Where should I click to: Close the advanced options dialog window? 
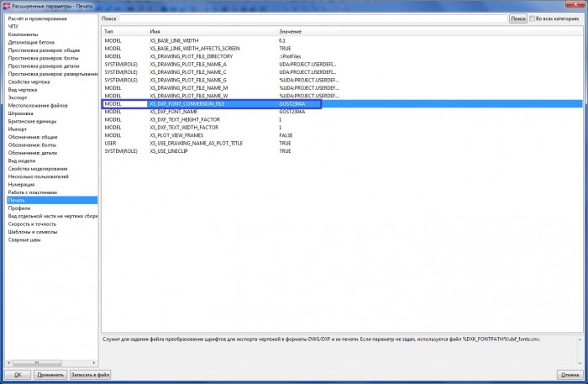(x=576, y=4)
